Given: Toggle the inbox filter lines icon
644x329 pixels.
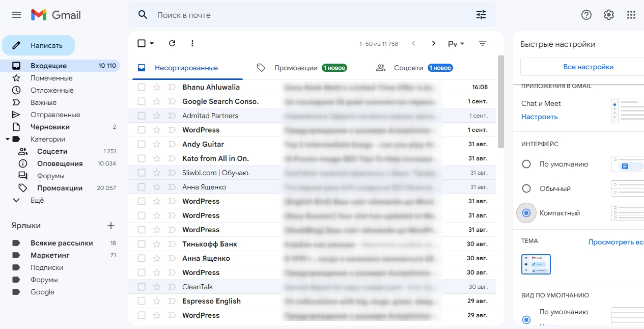Looking at the screenshot, I should click(483, 43).
